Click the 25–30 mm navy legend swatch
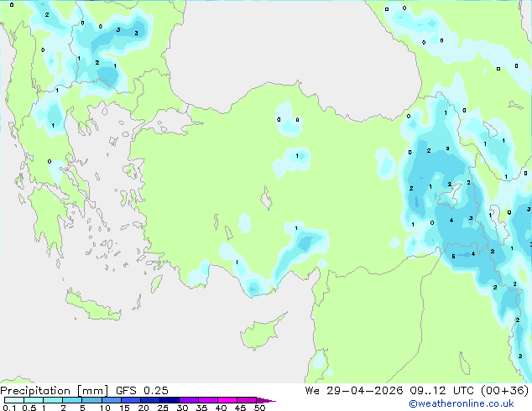 170,400
